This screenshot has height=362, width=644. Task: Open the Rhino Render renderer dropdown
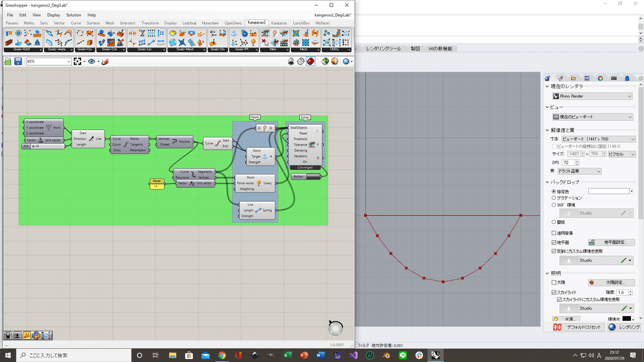click(x=592, y=96)
